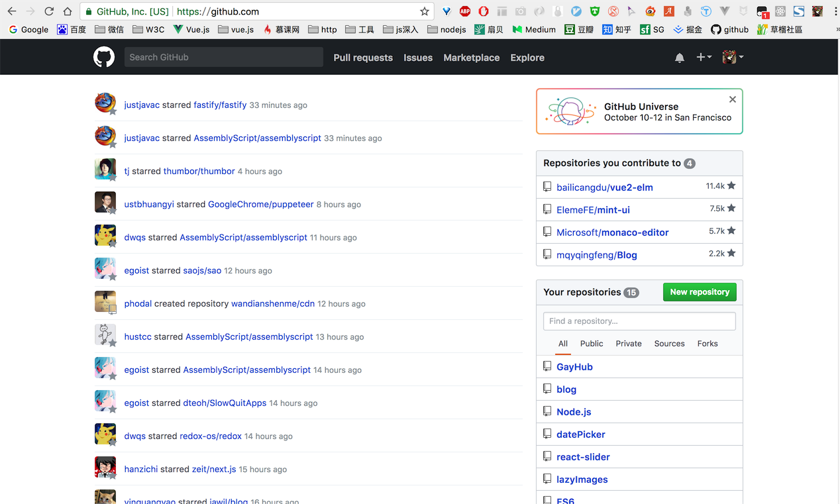Open the GitHub bookmark in the bookmarks bar

point(731,29)
